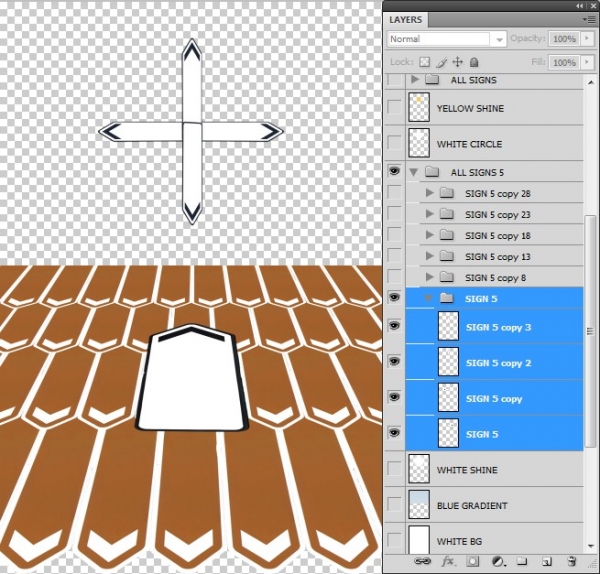Select the SIGN 5 copy 2 layer name
This screenshot has width=600, height=574.
(x=498, y=363)
